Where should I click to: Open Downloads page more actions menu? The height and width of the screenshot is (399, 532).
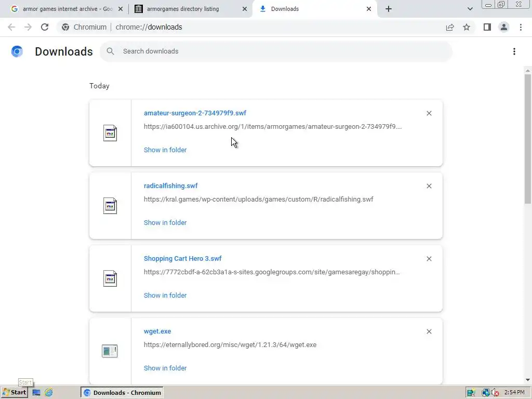coord(514,51)
